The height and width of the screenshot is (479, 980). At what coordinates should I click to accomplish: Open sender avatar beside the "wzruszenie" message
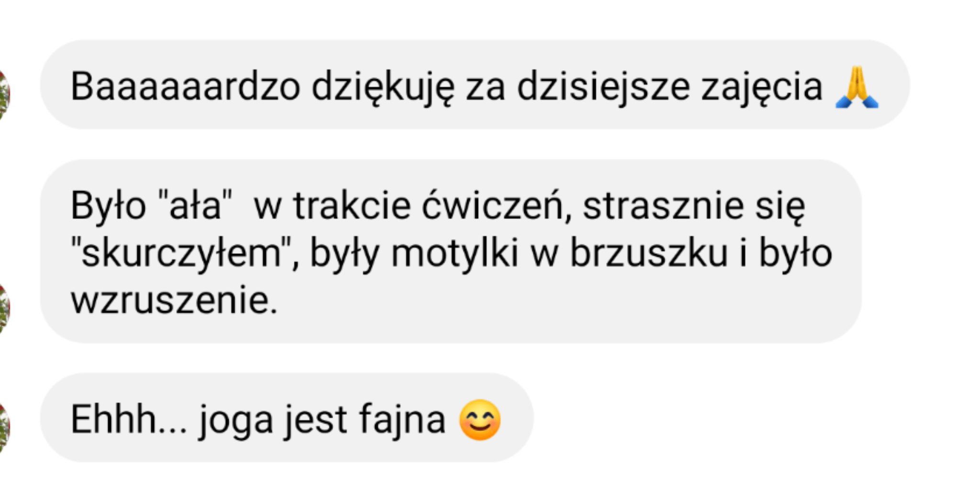tap(4, 308)
